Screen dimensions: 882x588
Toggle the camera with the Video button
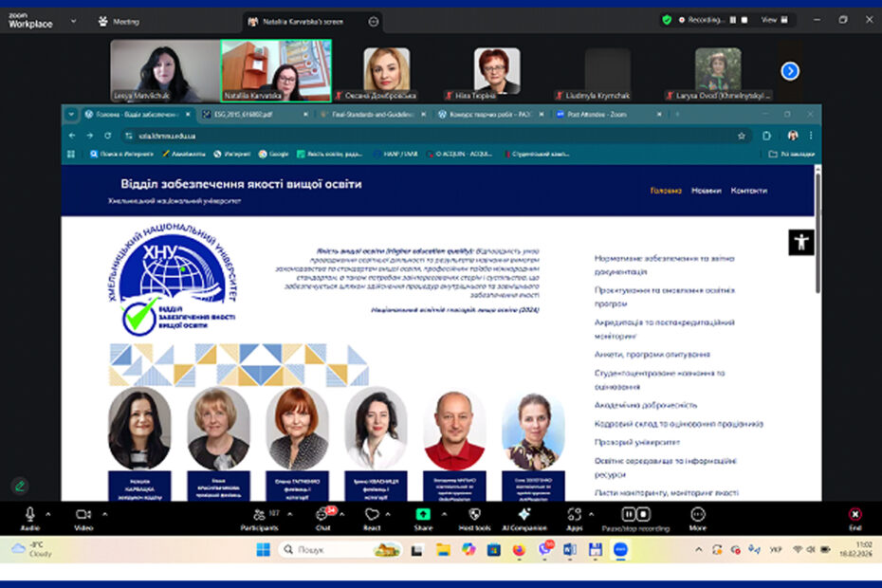pos(83,514)
